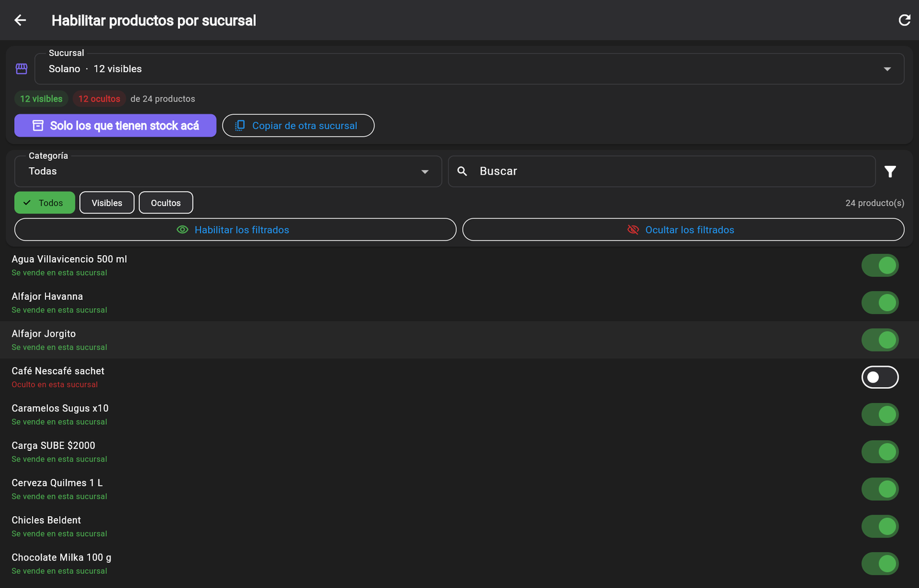Toggle Caramelos Sugus x10 switch
919x588 pixels.
click(x=880, y=415)
